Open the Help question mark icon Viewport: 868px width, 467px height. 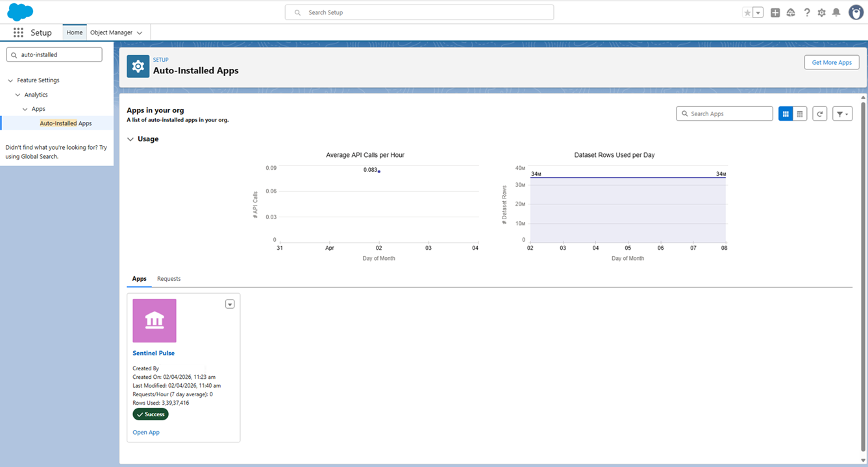[806, 12]
